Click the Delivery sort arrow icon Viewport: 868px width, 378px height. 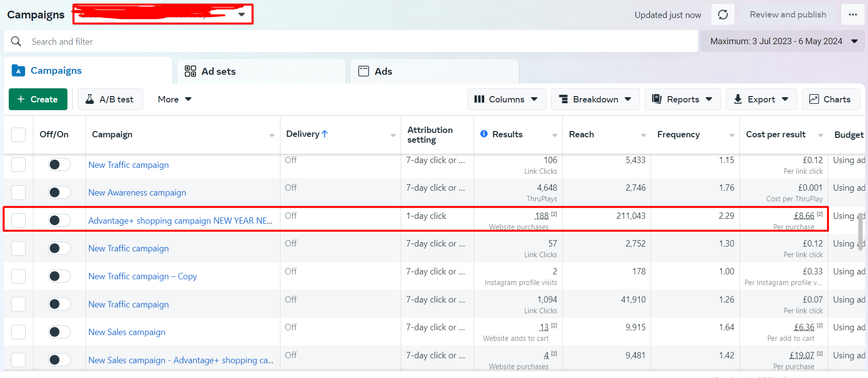[325, 134]
